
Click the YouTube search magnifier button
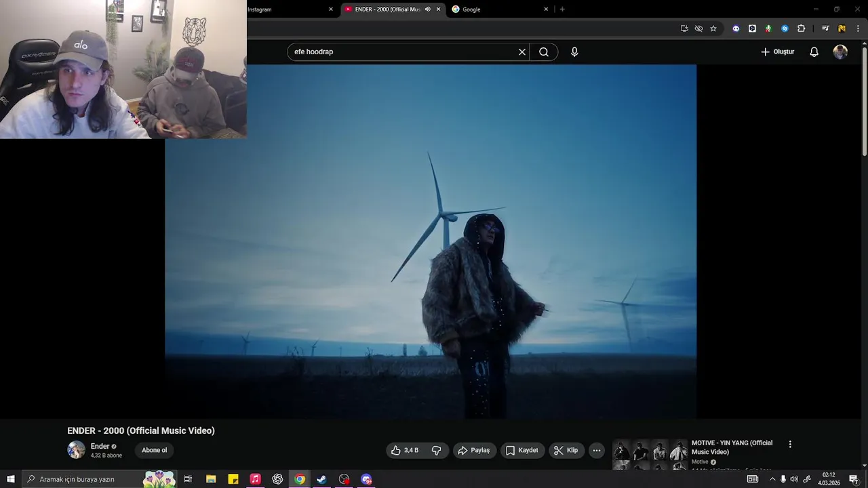[544, 52]
